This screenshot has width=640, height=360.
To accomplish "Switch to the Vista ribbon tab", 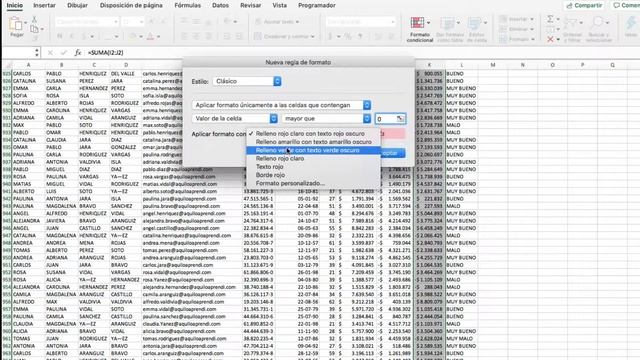I will click(280, 5).
